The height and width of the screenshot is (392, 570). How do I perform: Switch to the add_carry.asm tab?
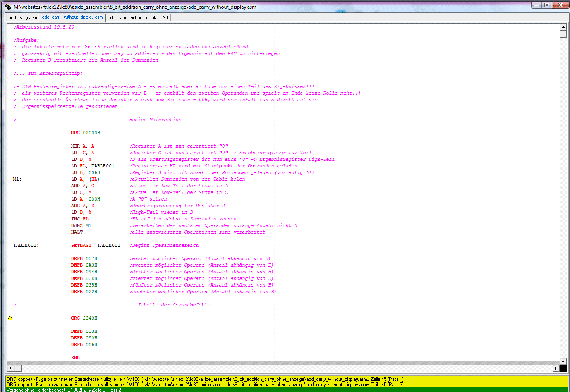tap(23, 18)
